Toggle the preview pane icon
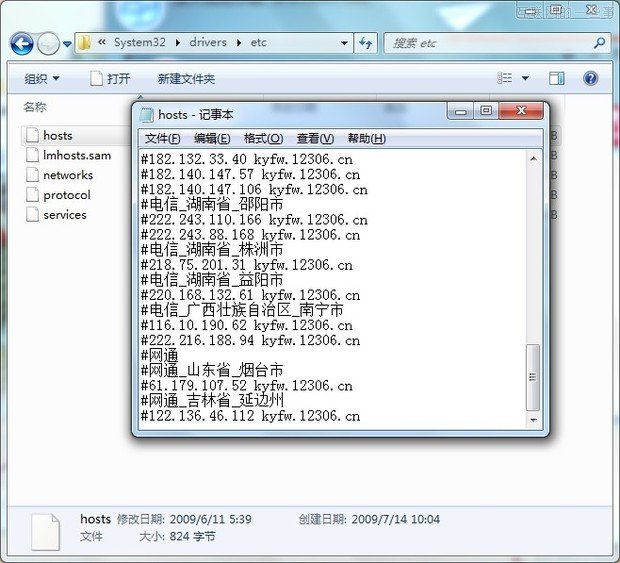 pyautogui.click(x=557, y=78)
